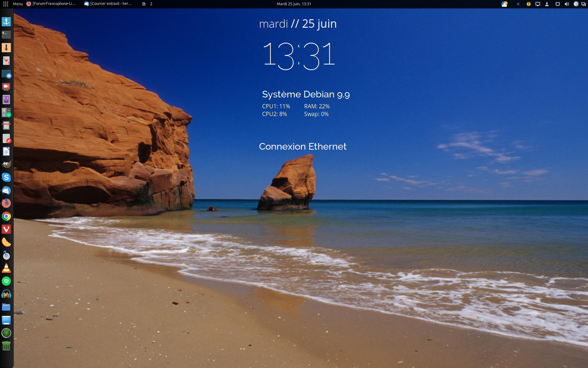Open the calendar from Mardi 25 juin, 13:31

(x=294, y=4)
